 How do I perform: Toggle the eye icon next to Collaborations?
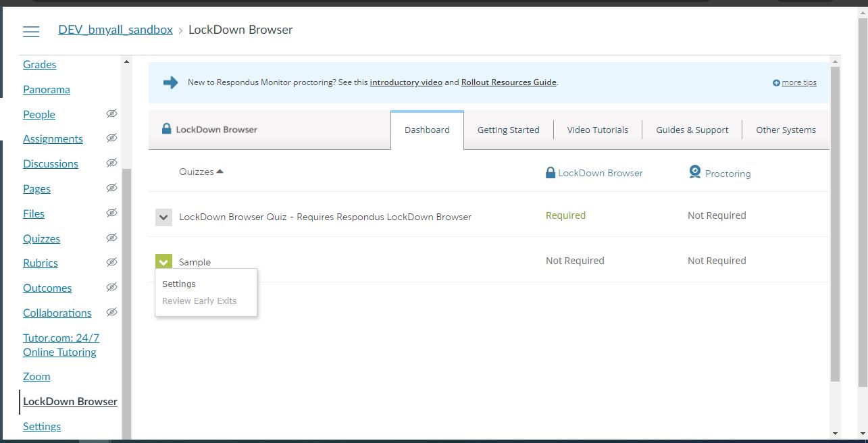pyautogui.click(x=112, y=312)
